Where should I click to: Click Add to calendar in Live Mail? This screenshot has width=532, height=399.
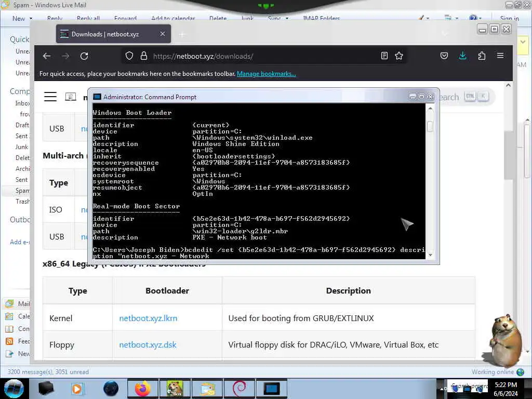[x=173, y=18]
